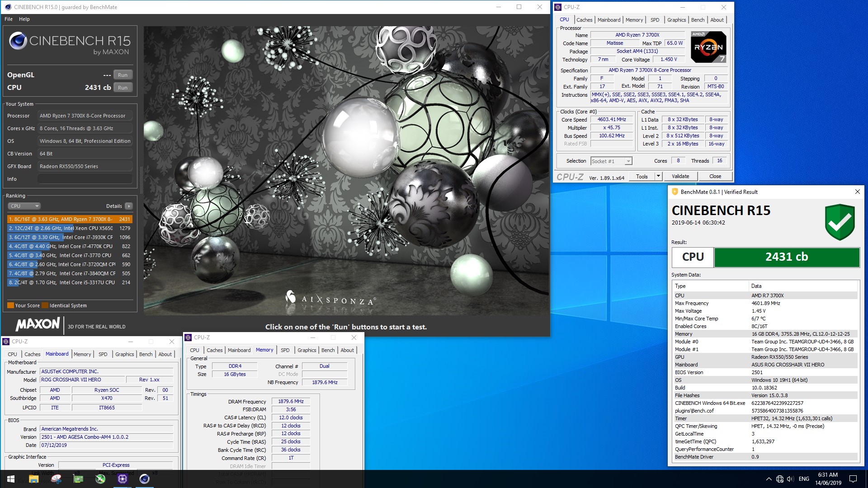Open the Action Center notifications icon
The image size is (868, 488).
853,479
